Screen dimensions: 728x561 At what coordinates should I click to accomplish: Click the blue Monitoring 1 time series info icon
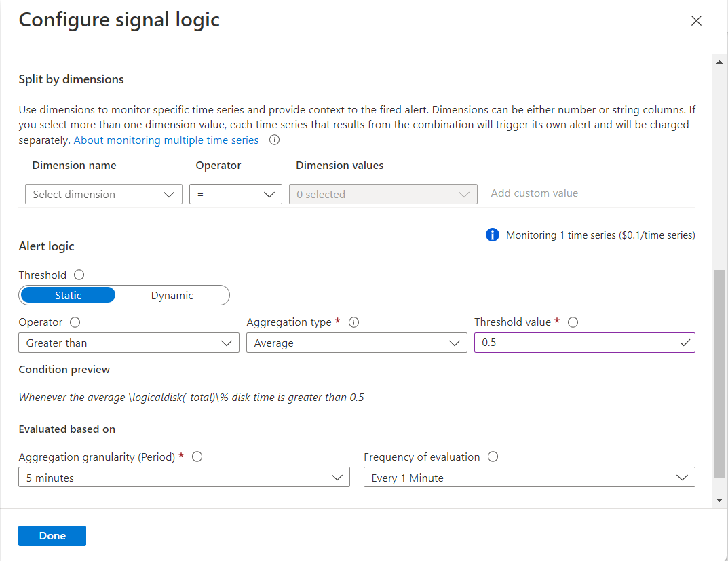pos(493,235)
